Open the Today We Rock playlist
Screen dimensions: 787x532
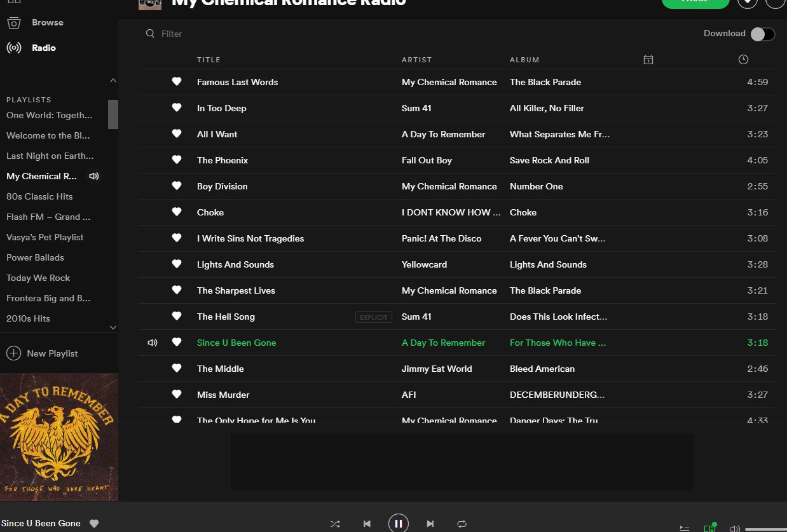[x=38, y=278]
